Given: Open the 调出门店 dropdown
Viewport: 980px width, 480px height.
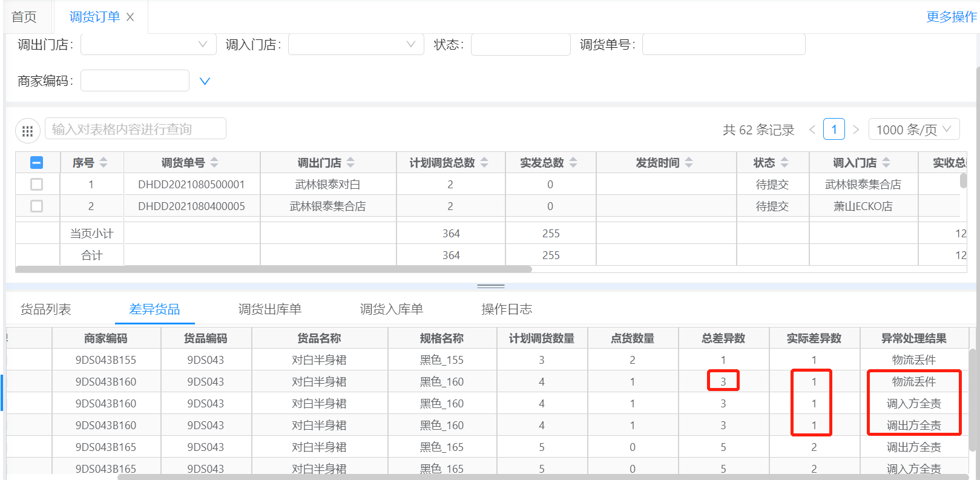Looking at the screenshot, I should (x=148, y=45).
